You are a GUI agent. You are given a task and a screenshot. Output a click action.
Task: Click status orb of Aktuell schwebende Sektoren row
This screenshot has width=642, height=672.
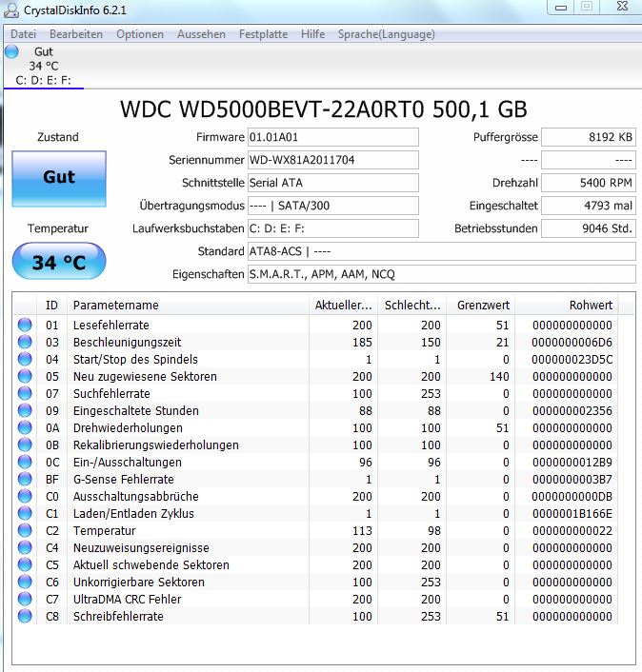pyautogui.click(x=25, y=564)
